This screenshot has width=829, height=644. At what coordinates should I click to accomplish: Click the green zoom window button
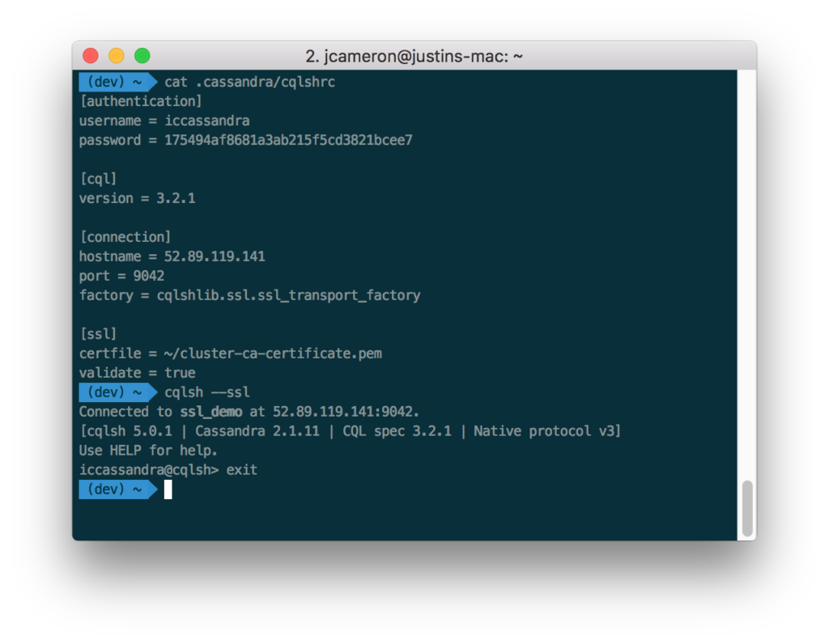click(x=142, y=56)
